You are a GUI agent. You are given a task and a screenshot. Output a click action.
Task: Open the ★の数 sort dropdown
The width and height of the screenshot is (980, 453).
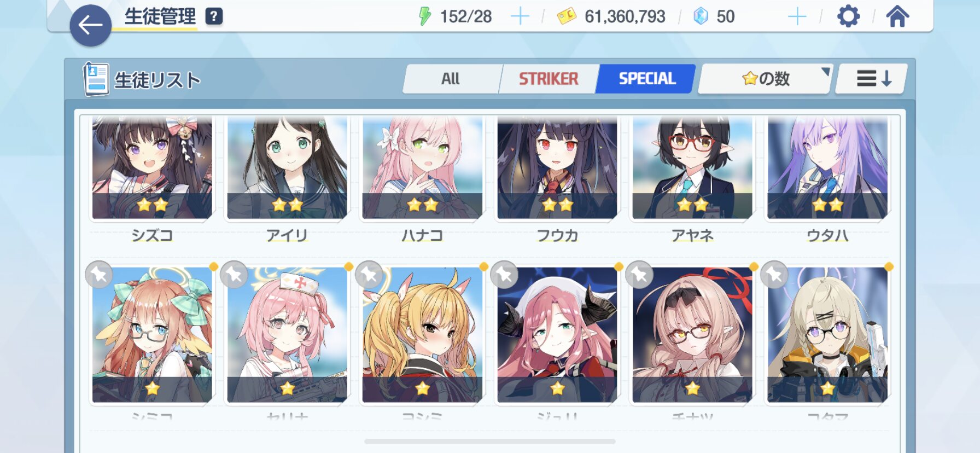(766, 79)
